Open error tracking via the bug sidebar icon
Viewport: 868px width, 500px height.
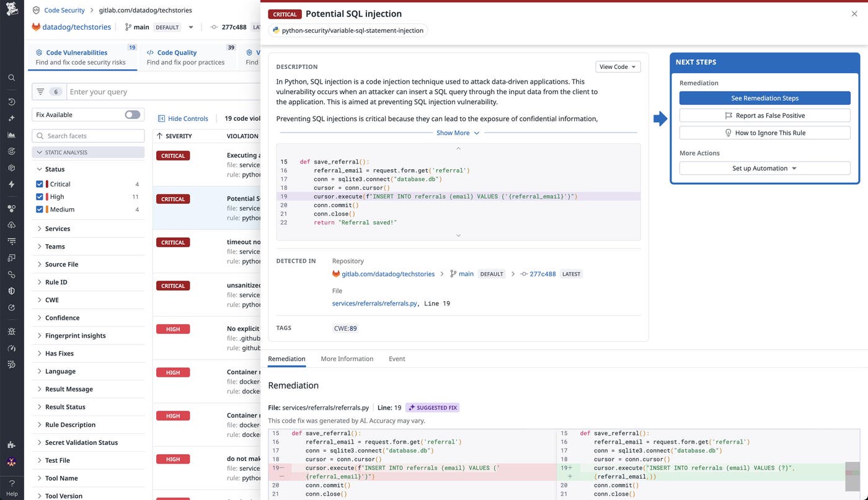coord(11,331)
